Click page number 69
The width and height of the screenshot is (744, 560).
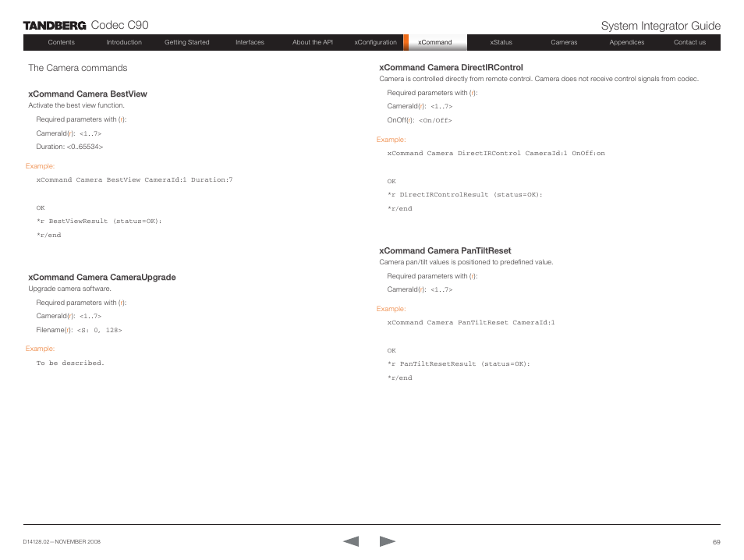point(717,542)
